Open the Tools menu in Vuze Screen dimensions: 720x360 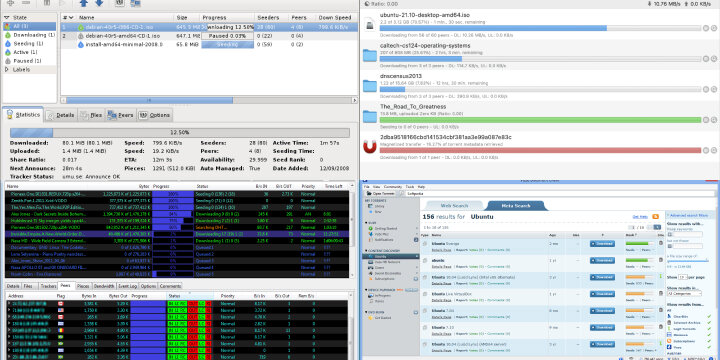tap(410, 187)
